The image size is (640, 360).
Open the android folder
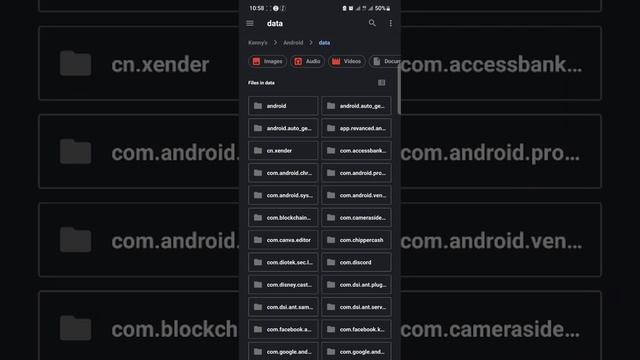(283, 106)
